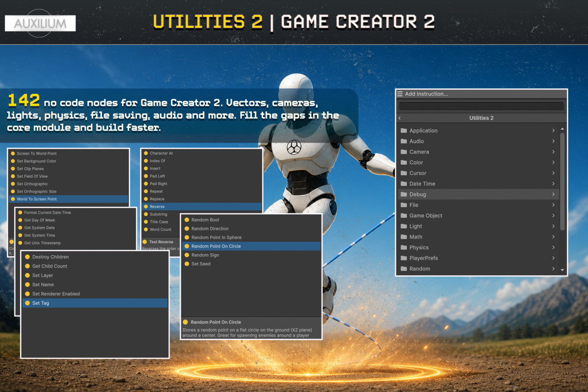Expand the Random category chevron
Image resolution: width=588 pixels, height=392 pixels.
(553, 269)
